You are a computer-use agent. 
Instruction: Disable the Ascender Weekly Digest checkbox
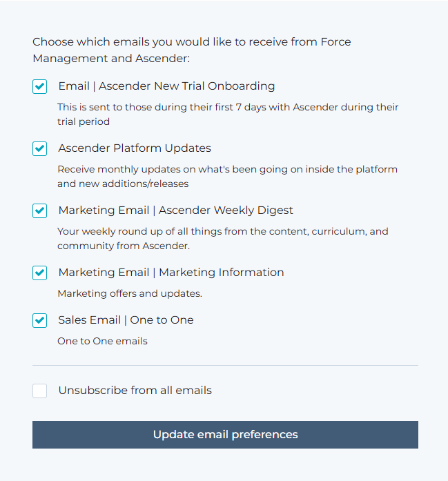[39, 211]
